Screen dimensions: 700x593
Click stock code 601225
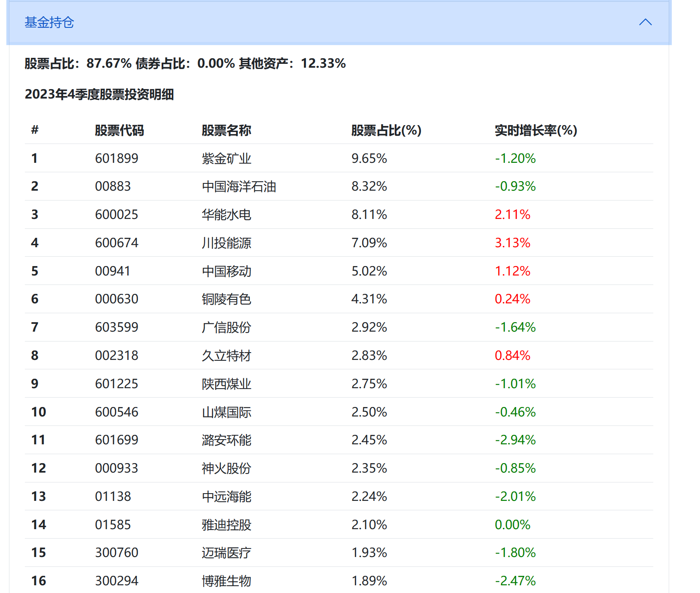point(117,384)
